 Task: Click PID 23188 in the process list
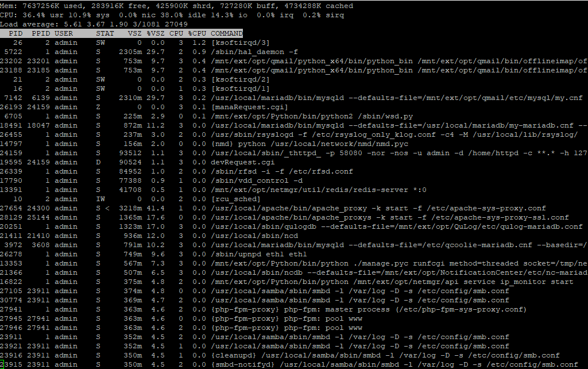coord(11,70)
